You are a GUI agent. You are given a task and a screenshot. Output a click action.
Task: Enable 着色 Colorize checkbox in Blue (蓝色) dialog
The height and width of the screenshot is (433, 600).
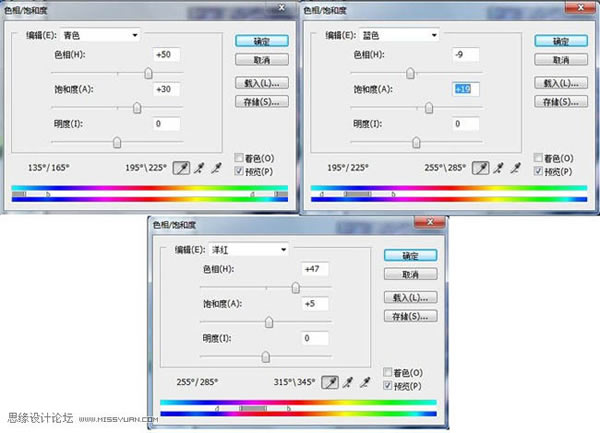click(538, 158)
